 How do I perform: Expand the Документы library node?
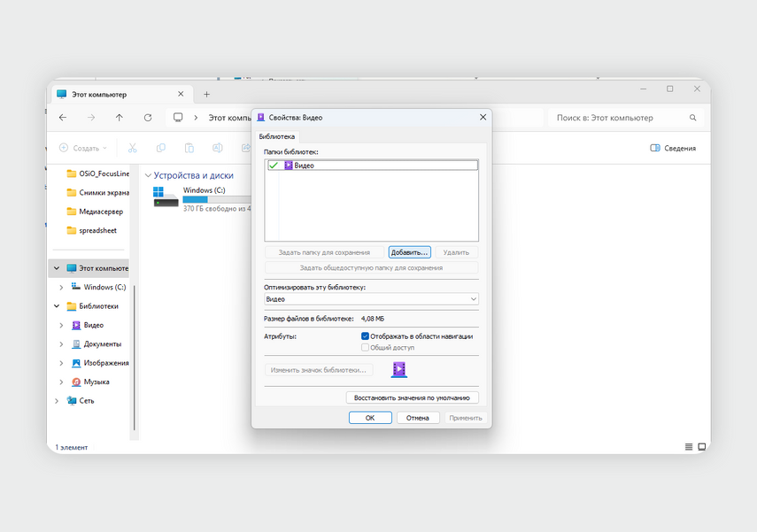(61, 343)
